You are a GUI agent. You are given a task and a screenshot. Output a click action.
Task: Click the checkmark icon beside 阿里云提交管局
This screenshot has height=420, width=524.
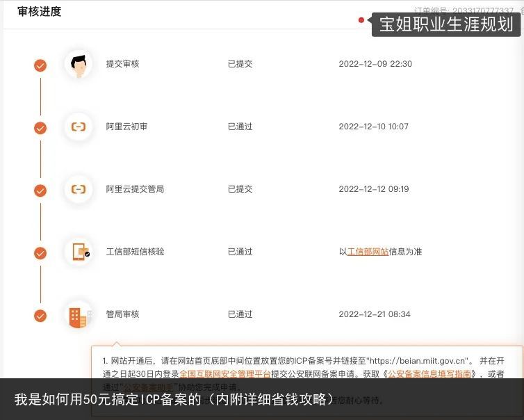(40, 191)
